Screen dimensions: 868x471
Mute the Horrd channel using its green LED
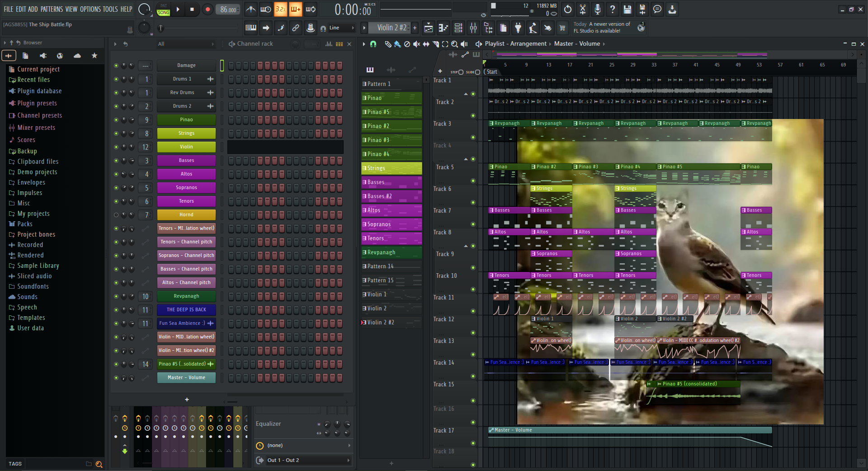click(116, 215)
